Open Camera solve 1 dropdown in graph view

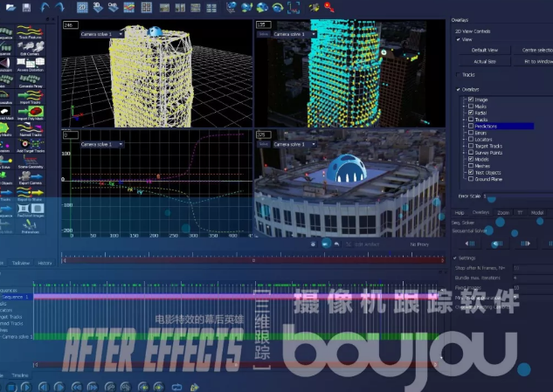[x=101, y=144]
